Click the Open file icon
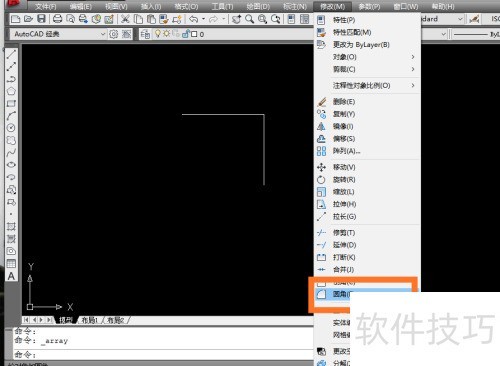The width and height of the screenshot is (500, 366). pyautogui.click(x=28, y=19)
